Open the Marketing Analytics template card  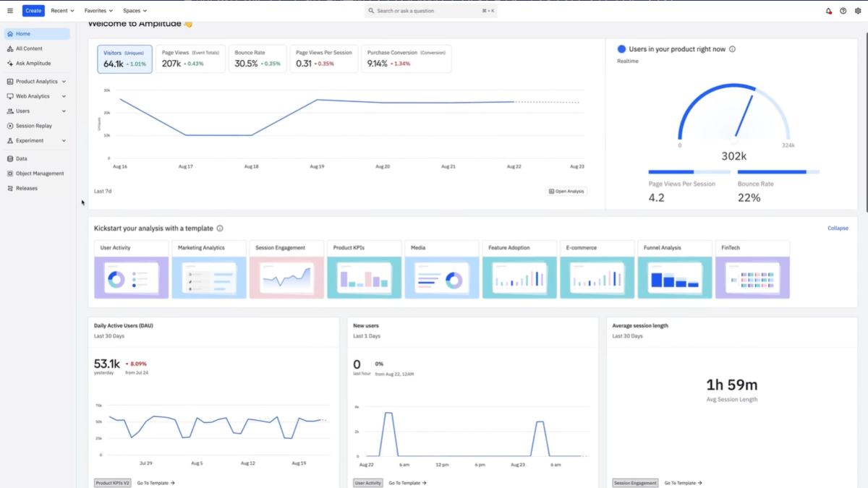(x=209, y=270)
